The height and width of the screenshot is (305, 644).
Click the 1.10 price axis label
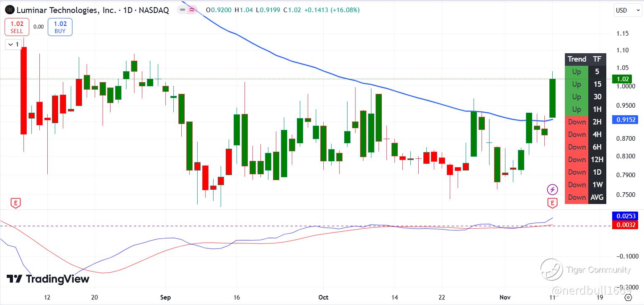pos(623,50)
